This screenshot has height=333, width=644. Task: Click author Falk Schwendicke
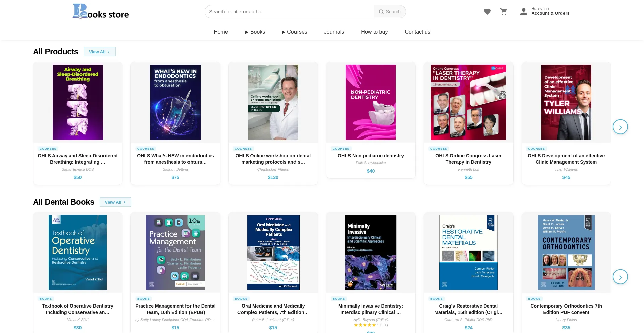point(371,163)
